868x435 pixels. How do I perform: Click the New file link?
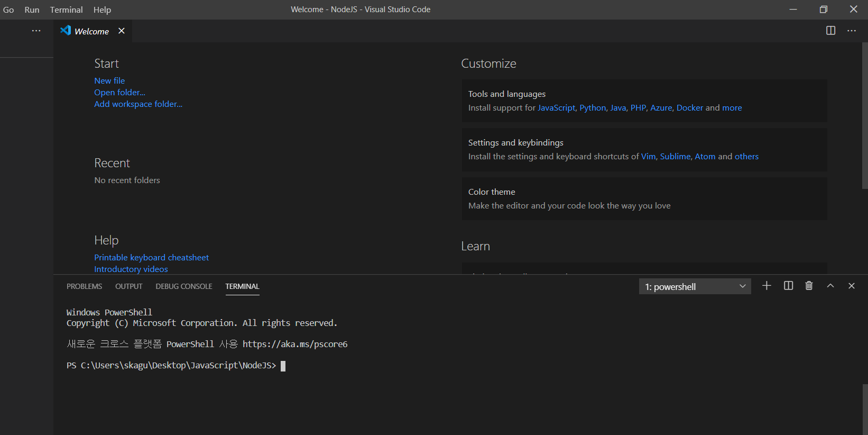tap(109, 80)
